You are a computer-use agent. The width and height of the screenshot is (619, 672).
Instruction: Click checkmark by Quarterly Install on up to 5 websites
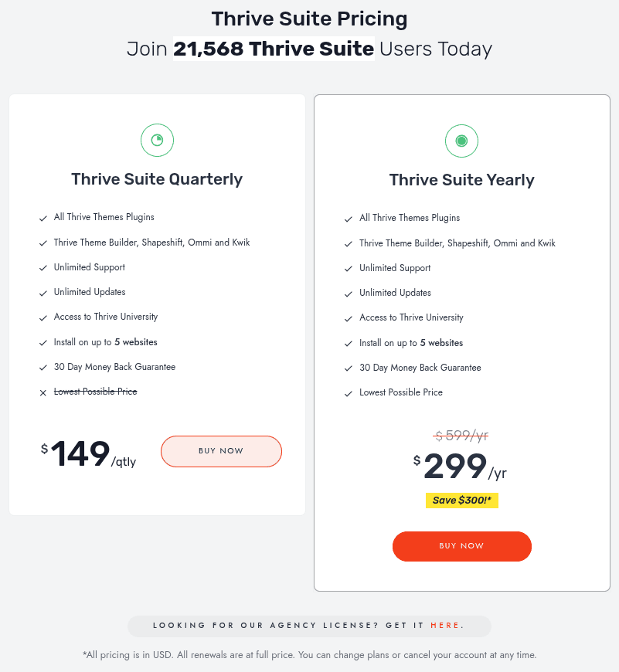click(x=43, y=342)
